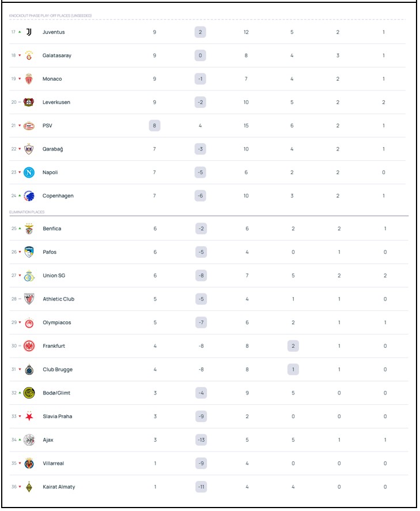Click the Bodø/Glimt yellow crest
The image size is (420, 511).
29,393
